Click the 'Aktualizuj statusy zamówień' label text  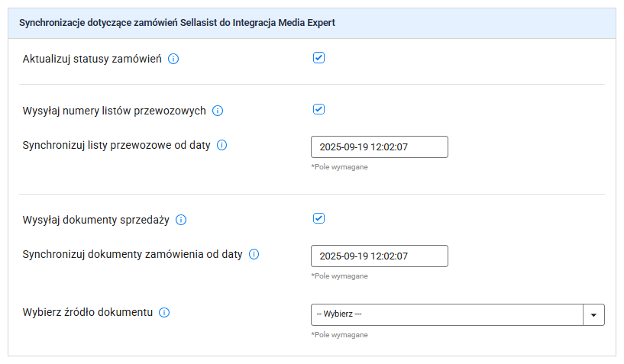(92, 59)
